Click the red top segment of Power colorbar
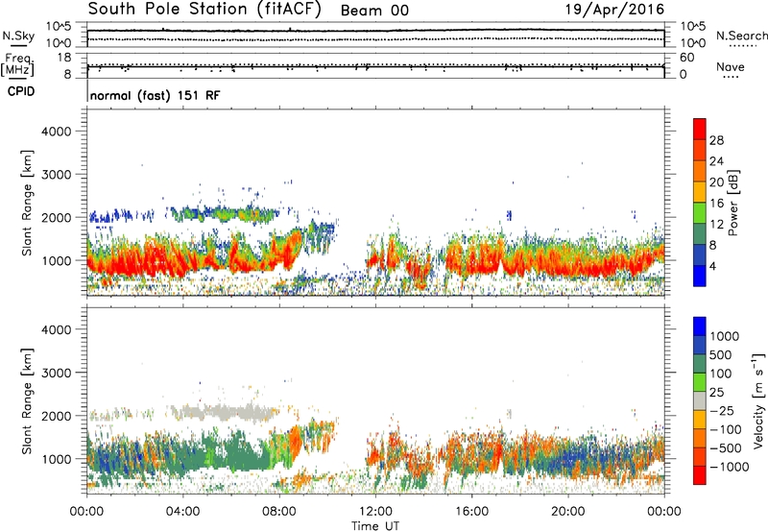Image resolution: width=768 pixels, height=532 pixels. click(700, 129)
